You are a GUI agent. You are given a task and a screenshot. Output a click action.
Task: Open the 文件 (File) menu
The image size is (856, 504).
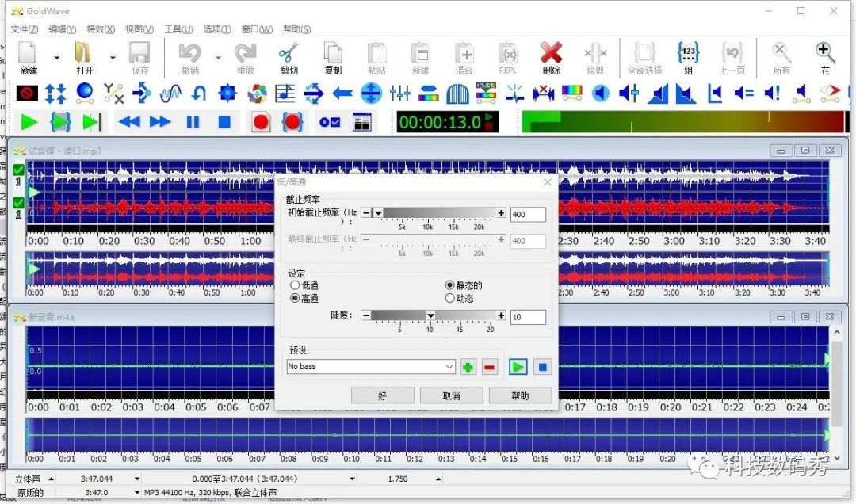coord(25,29)
